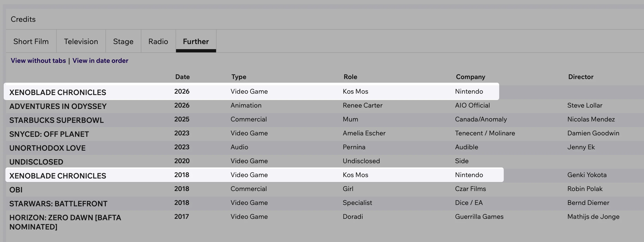The image size is (644, 242).
Task: Click the Further tab
Action: pyautogui.click(x=196, y=41)
